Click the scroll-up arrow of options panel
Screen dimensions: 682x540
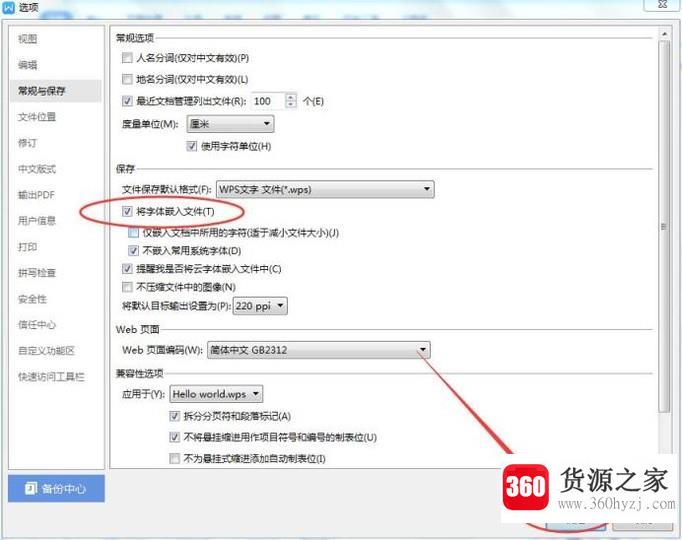click(x=664, y=33)
